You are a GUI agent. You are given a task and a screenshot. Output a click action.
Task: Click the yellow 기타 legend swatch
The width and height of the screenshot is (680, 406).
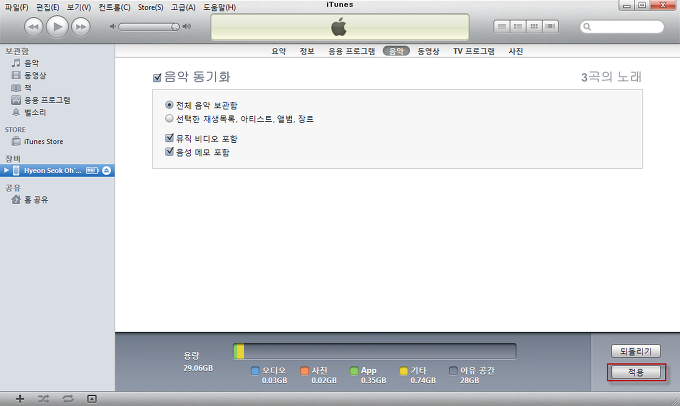(x=404, y=370)
